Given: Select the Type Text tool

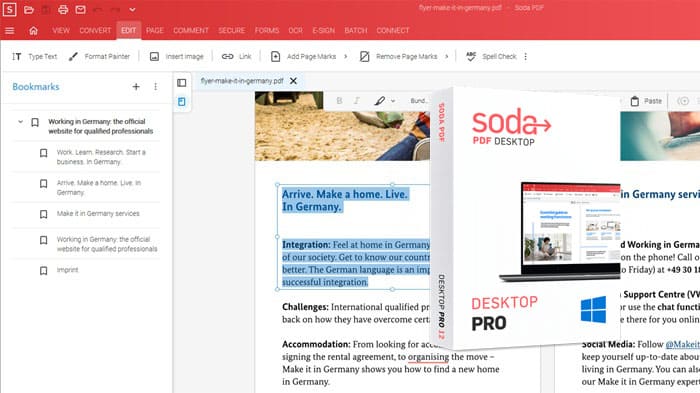Looking at the screenshot, I should (x=34, y=56).
